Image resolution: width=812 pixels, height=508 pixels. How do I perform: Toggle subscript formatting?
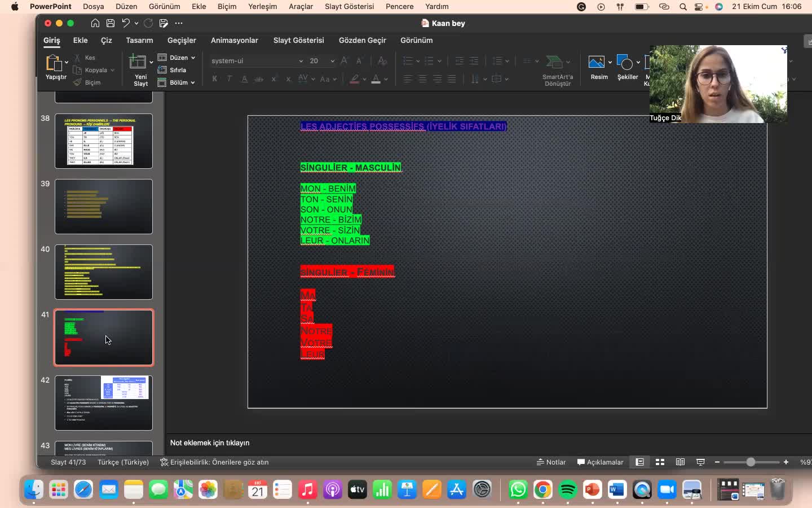pyautogui.click(x=289, y=79)
